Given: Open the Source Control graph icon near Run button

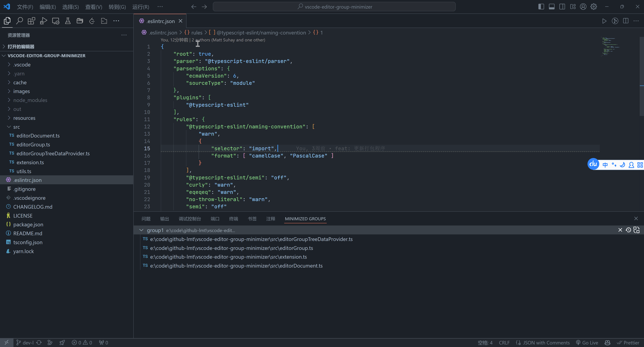Looking at the screenshot, I should [615, 21].
